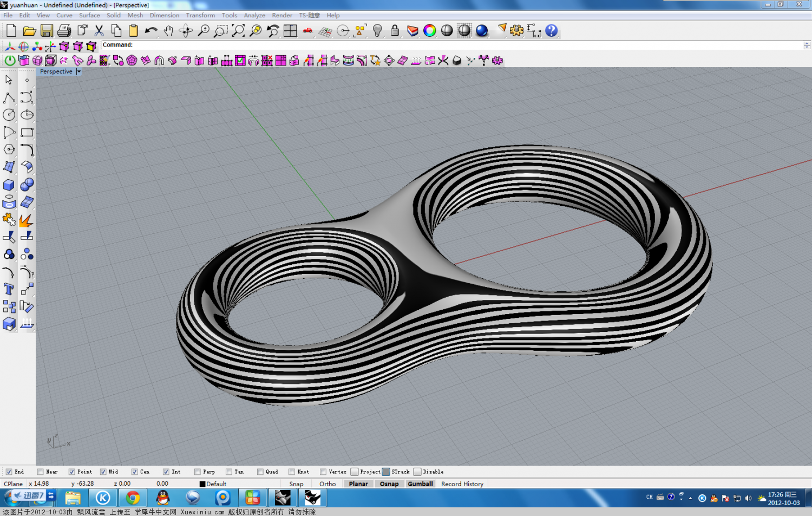The height and width of the screenshot is (516, 812).
Task: Select the Box solid tool
Action: (9, 185)
